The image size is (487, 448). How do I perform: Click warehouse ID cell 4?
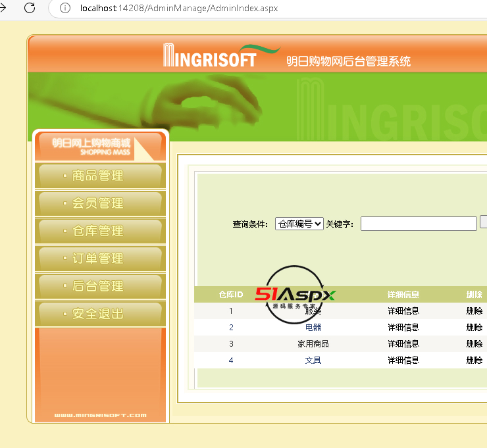[x=231, y=360]
